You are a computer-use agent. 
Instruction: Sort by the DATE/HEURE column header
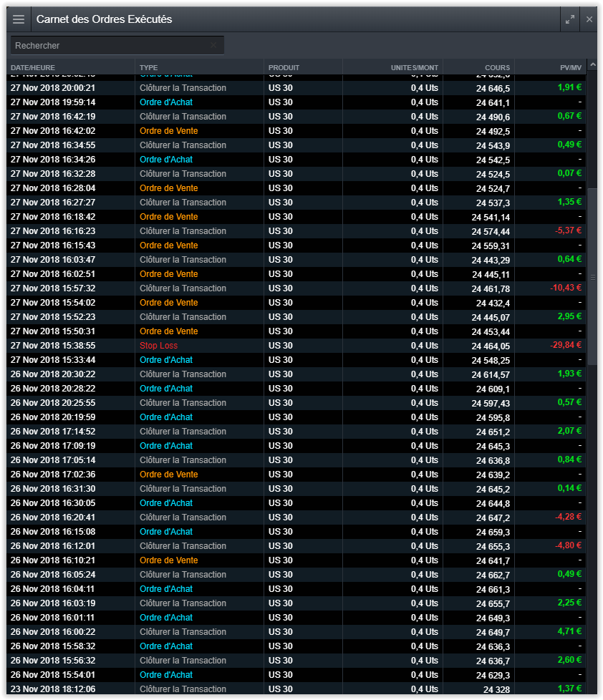[x=33, y=68]
